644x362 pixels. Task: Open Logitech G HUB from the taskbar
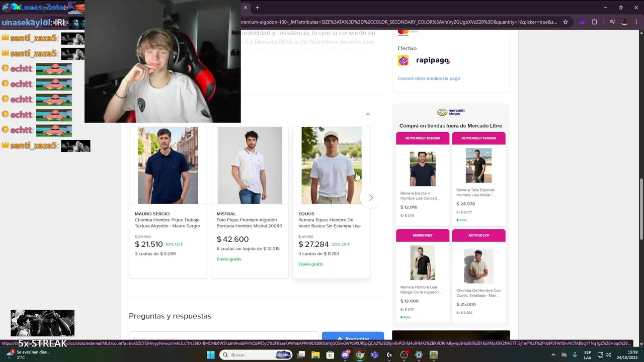389,355
